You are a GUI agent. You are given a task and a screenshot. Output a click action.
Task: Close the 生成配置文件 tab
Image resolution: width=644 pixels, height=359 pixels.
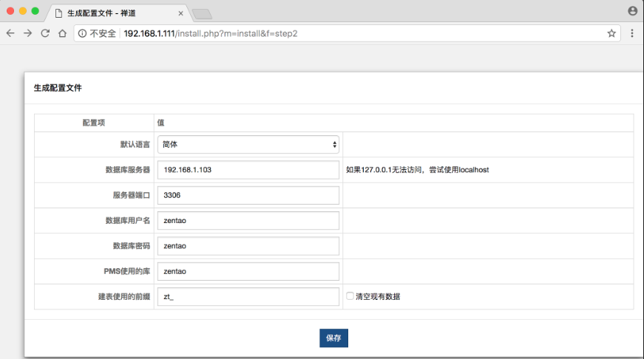(x=180, y=13)
